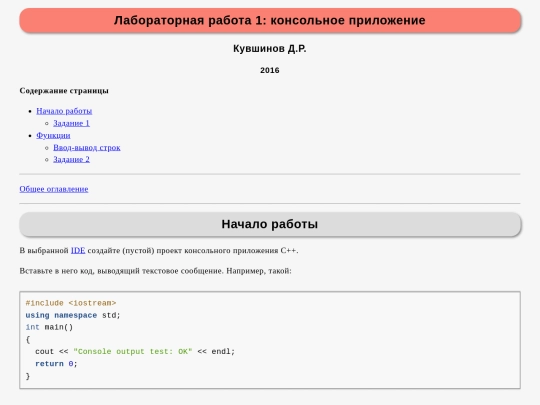This screenshot has width=540, height=405.
Task: Open the IDE link in paragraph
Action: [78, 250]
